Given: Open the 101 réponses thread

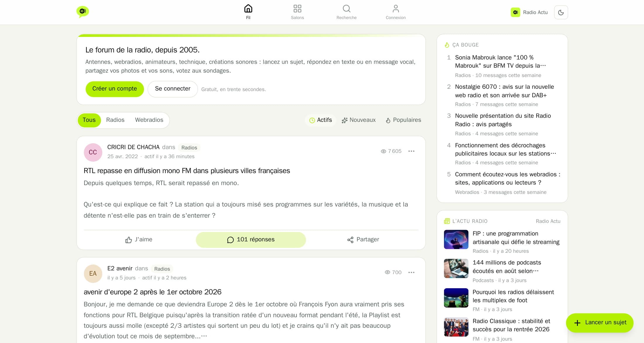Looking at the screenshot, I should [x=251, y=240].
